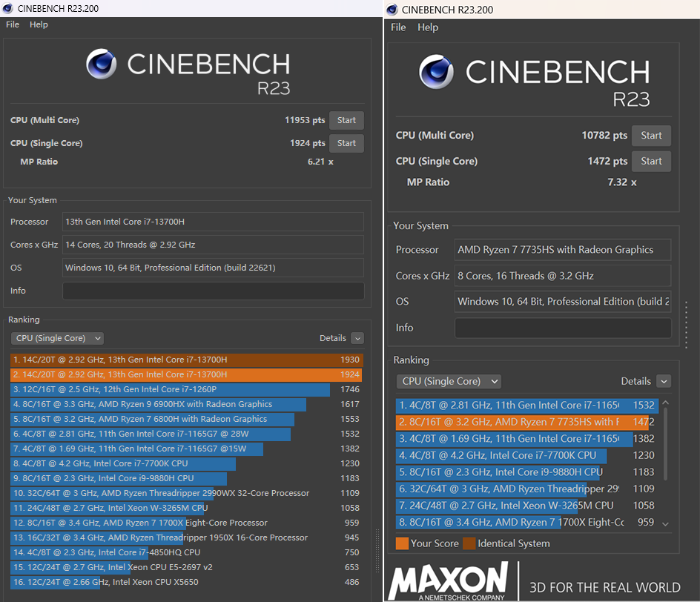
Task: Click the brown Identical System legend swatch
Action: [469, 543]
